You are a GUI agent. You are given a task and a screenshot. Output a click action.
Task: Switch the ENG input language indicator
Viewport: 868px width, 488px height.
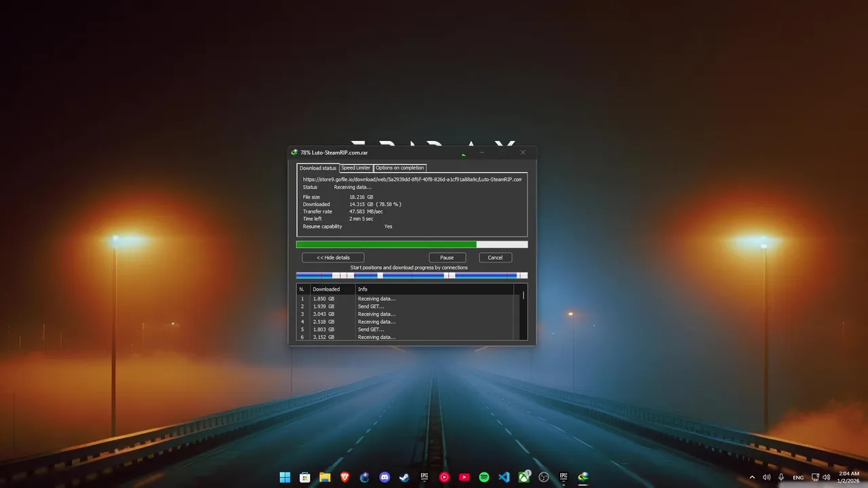click(798, 477)
